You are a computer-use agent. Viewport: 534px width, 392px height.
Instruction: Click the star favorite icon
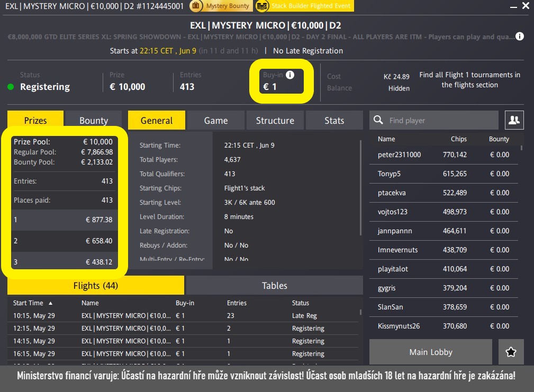pyautogui.click(x=511, y=352)
